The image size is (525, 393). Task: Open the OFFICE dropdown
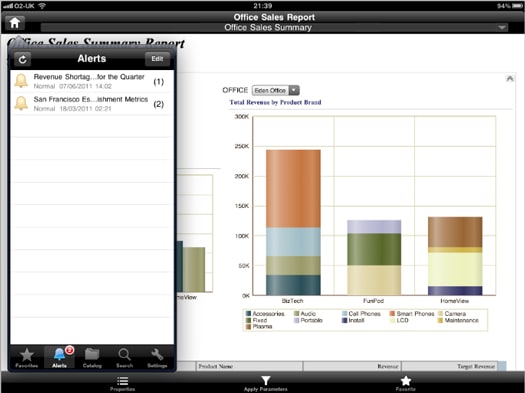point(276,90)
